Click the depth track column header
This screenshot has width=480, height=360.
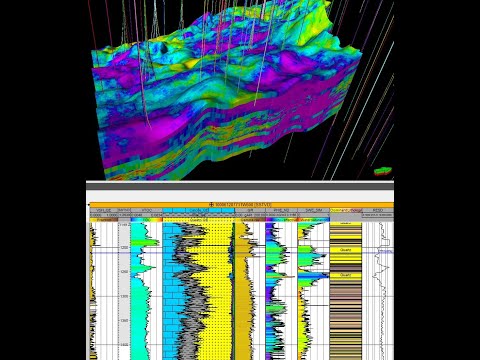124,210
